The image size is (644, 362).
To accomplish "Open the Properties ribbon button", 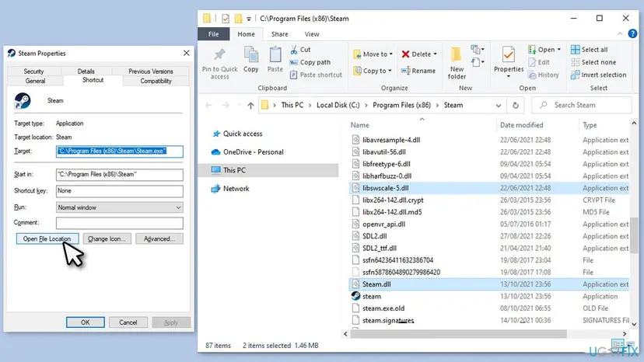I will point(509,61).
